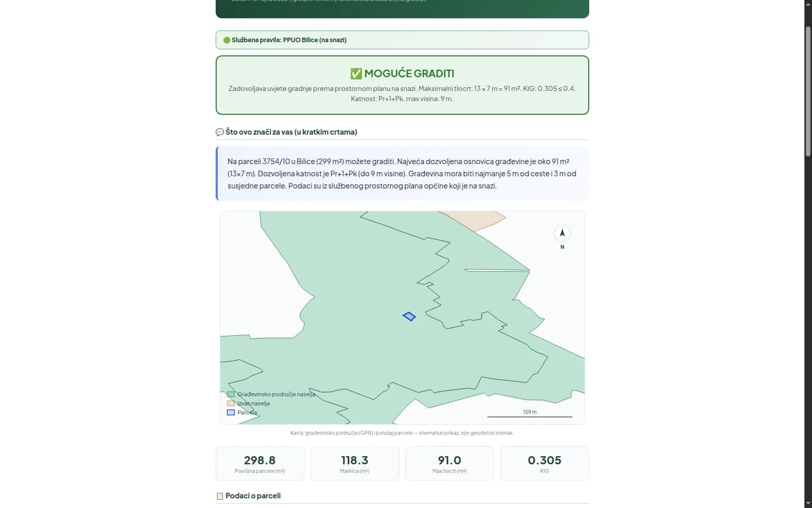Viewport: 812px width, 508px height.
Task: Click the green check mark icon
Action: click(x=356, y=74)
